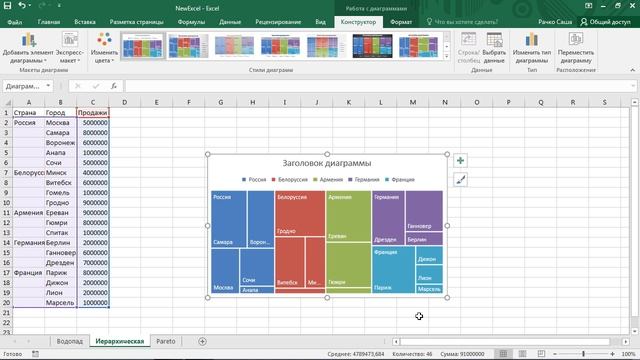Image resolution: width=640 pixels, height=360 pixels.
Task: Select the fourth chart style thumbnail
Action: [x=280, y=46]
